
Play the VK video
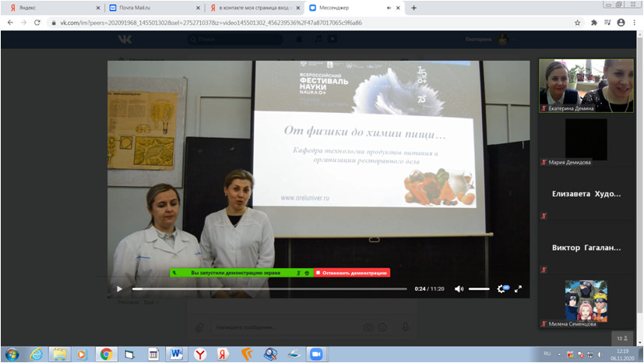tap(119, 289)
